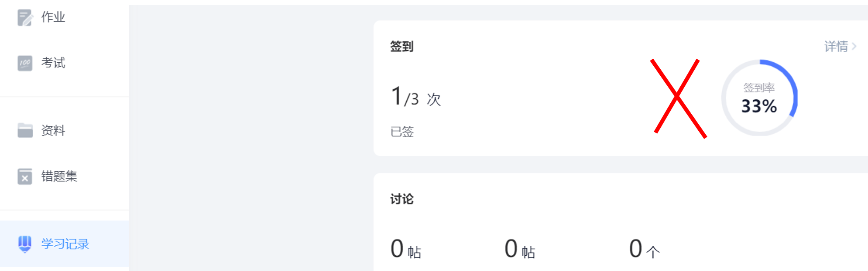
Task: Click the red X mark
Action: click(678, 98)
